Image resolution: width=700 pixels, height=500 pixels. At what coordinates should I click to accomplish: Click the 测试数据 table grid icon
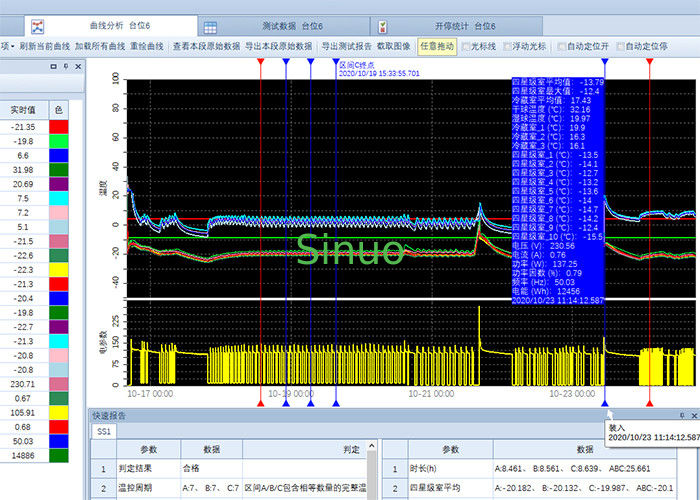[x=211, y=25]
